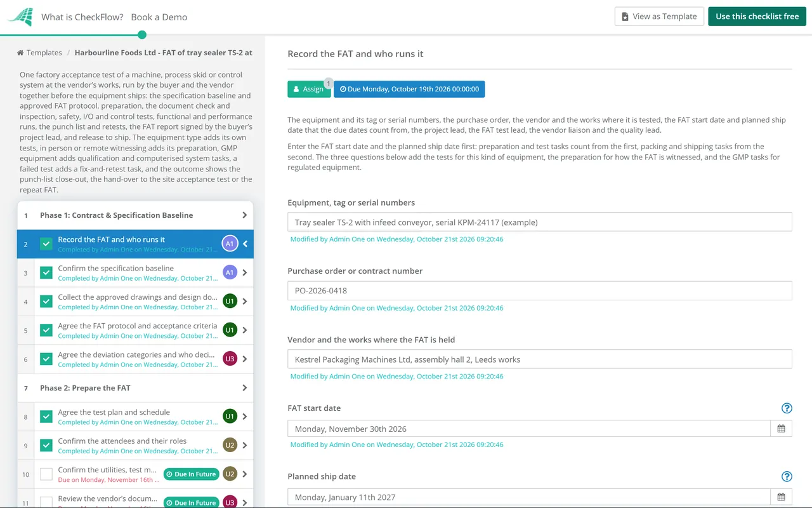Click U1 avatar on Agree FAT protocol row

(230, 330)
